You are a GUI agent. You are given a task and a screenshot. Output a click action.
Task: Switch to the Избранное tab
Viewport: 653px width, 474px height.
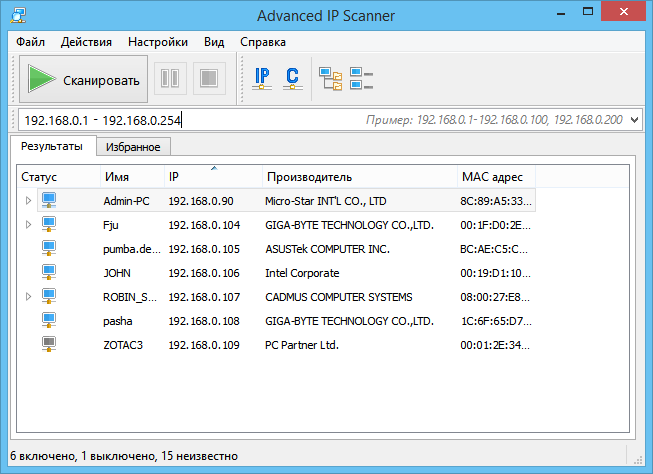click(x=133, y=147)
